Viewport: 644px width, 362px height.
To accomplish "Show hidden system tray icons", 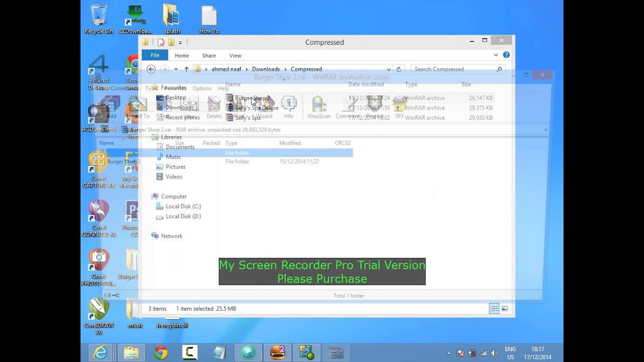I will (x=449, y=353).
